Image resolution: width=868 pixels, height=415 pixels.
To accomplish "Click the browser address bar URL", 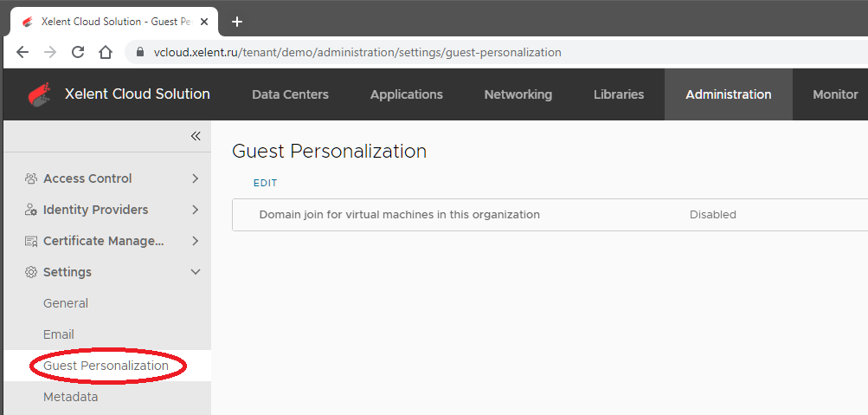I will coord(357,53).
